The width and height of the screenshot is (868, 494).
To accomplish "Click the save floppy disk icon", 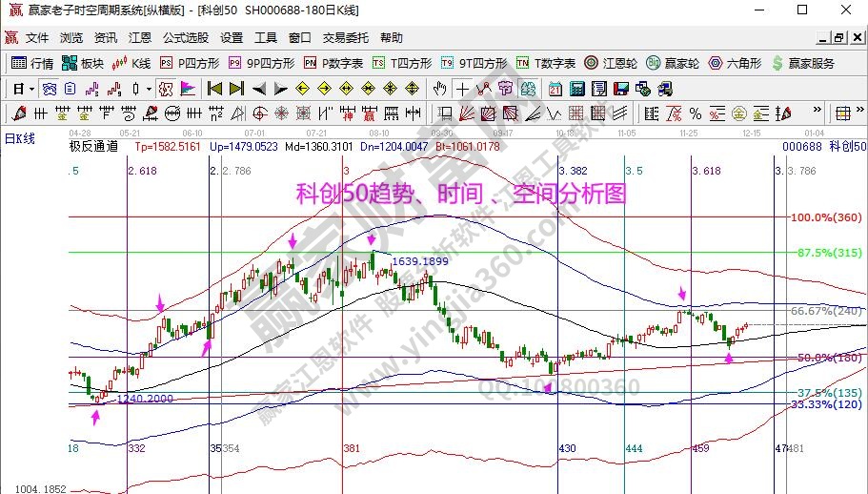I will [x=620, y=89].
